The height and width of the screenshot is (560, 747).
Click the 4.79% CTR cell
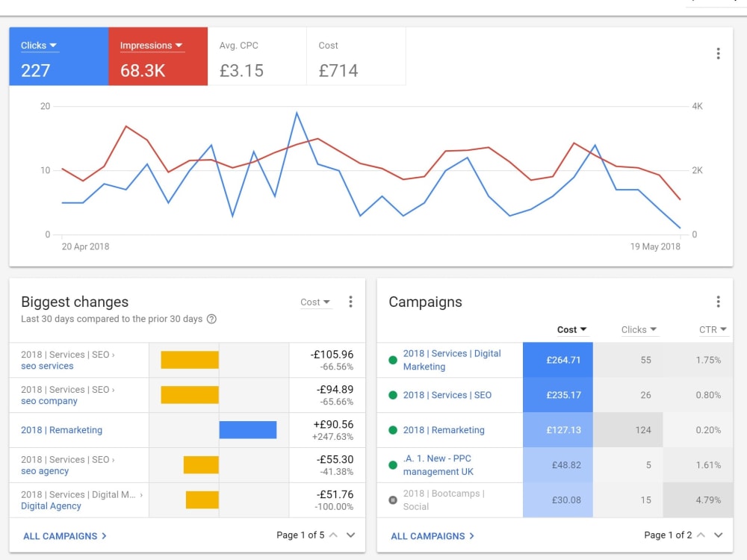click(698, 500)
